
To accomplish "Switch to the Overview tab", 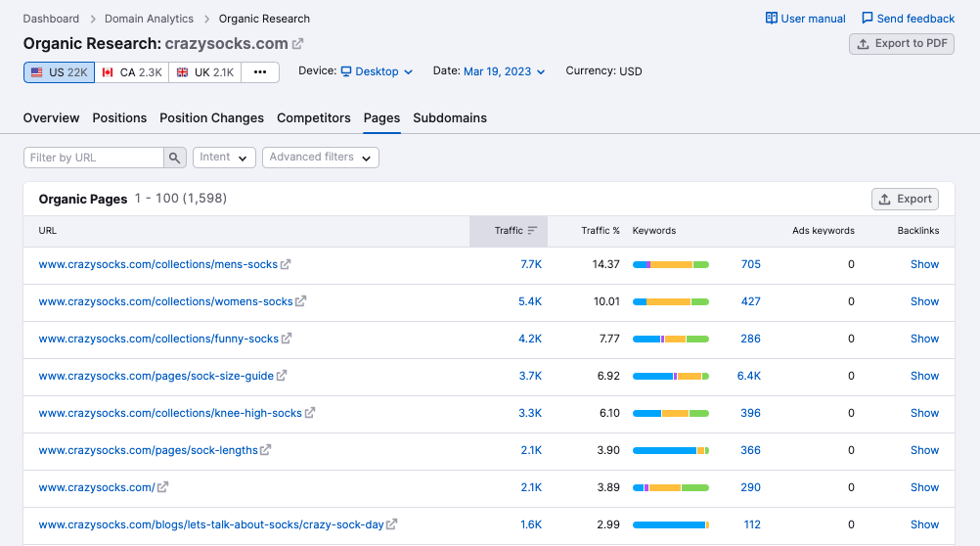I will coord(51,118).
